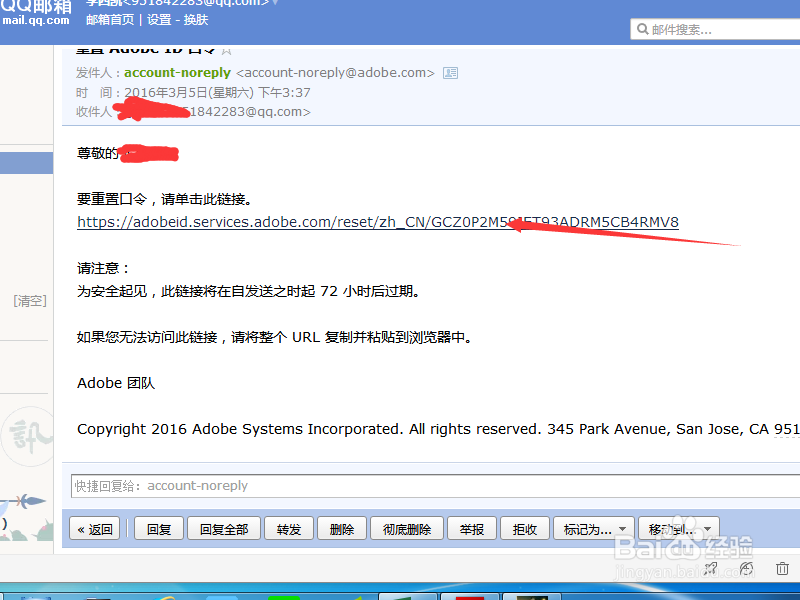Viewport: 800px width, 600px height.
Task: Click the [清空] clear link in sidebar
Action: point(30,301)
